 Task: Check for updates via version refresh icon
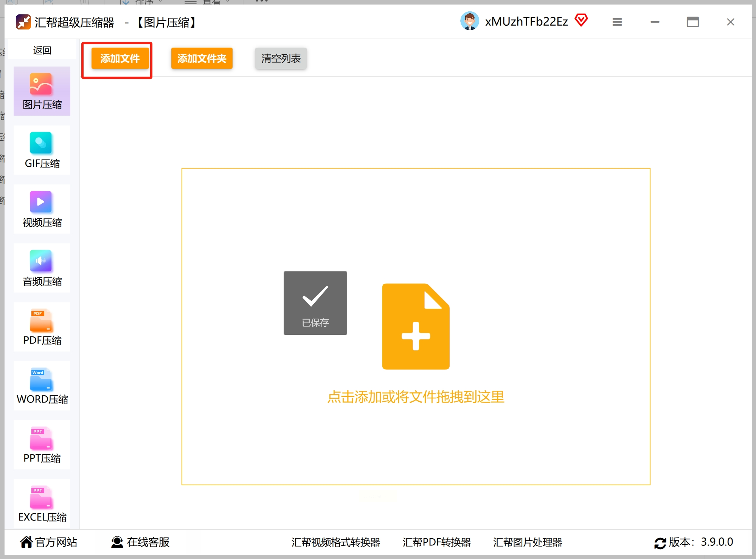(x=660, y=543)
